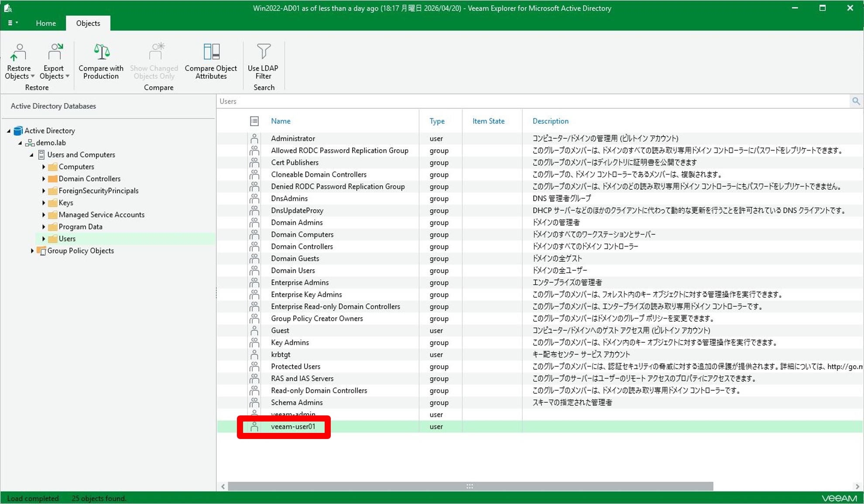864x504 pixels.
Task: Select Group Policy Creator Owners row
Action: (540, 319)
